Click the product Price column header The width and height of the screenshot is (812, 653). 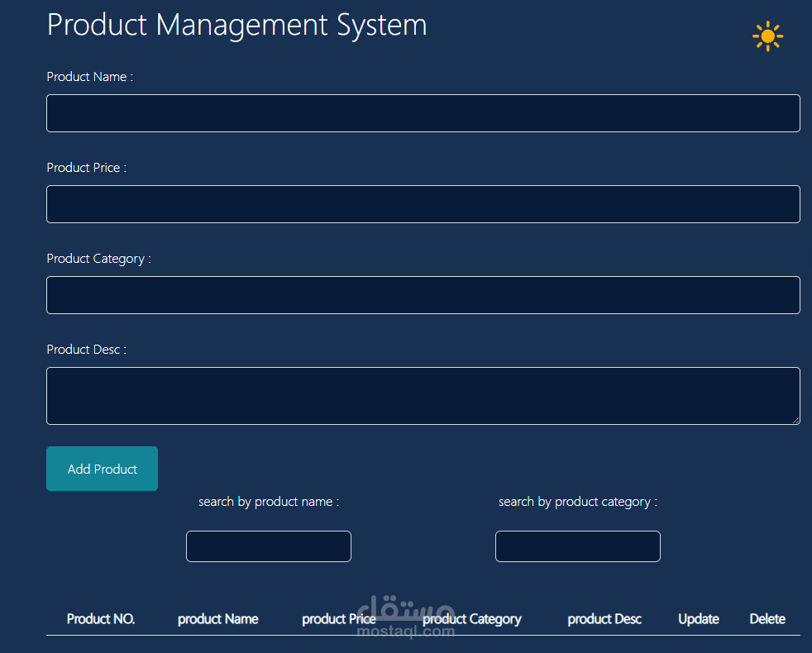pyautogui.click(x=339, y=619)
